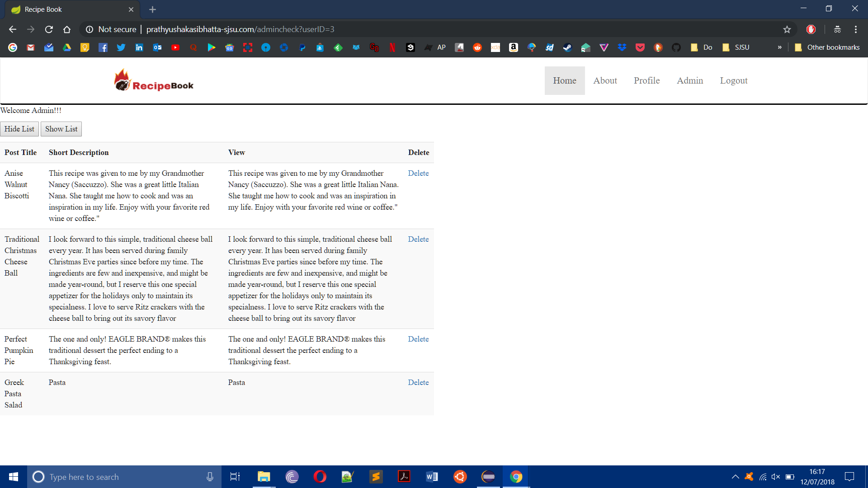Image resolution: width=868 pixels, height=488 pixels.
Task: Open the YouTube bookmark
Action: pos(175,47)
